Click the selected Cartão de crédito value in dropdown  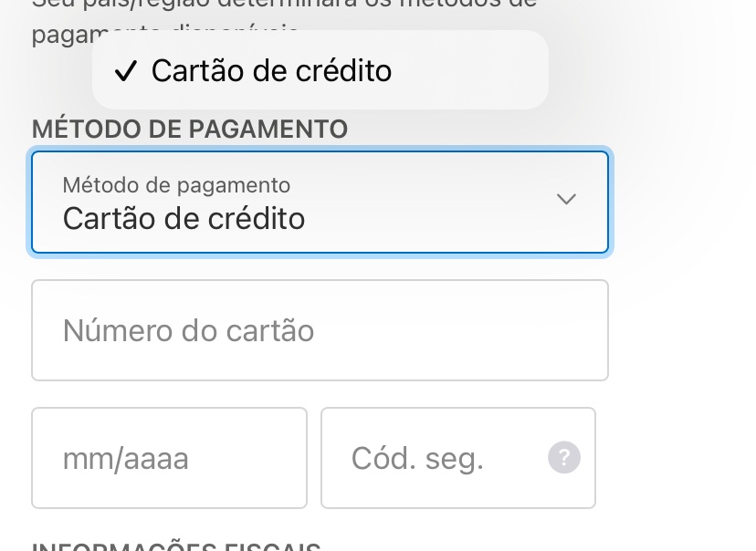[x=184, y=219]
